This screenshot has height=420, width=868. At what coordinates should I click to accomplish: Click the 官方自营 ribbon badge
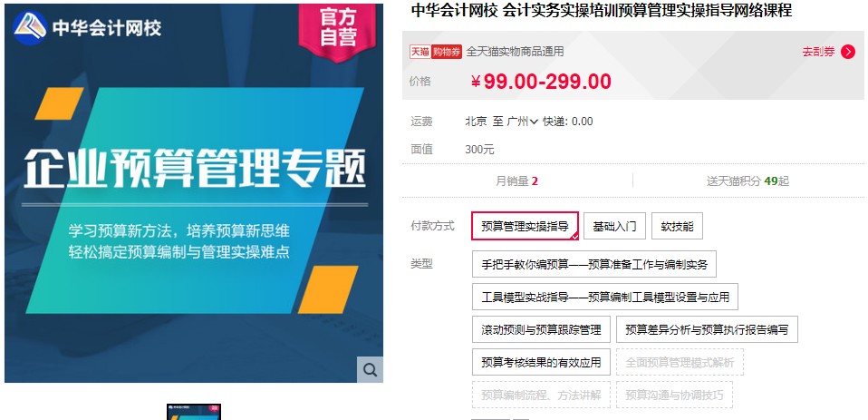(x=338, y=29)
